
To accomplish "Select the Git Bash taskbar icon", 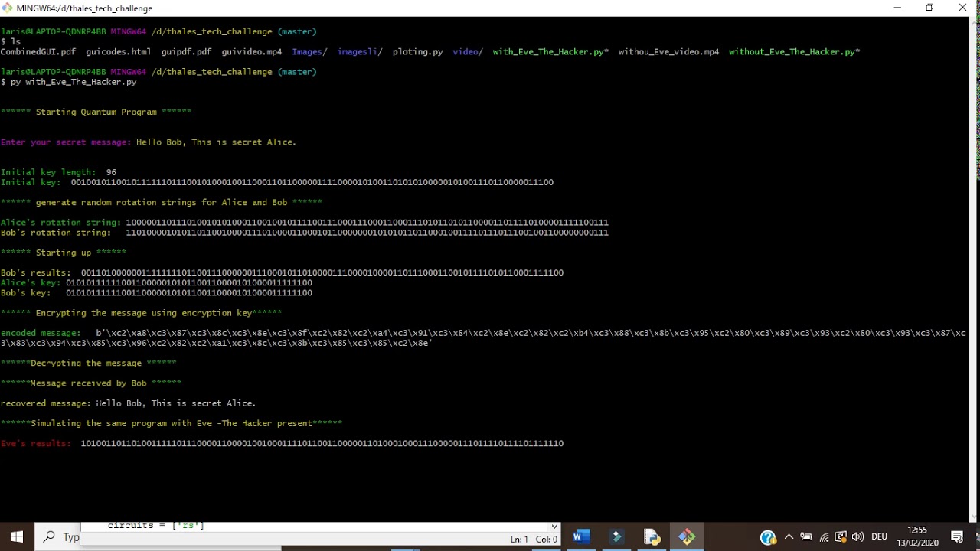I will (x=687, y=536).
